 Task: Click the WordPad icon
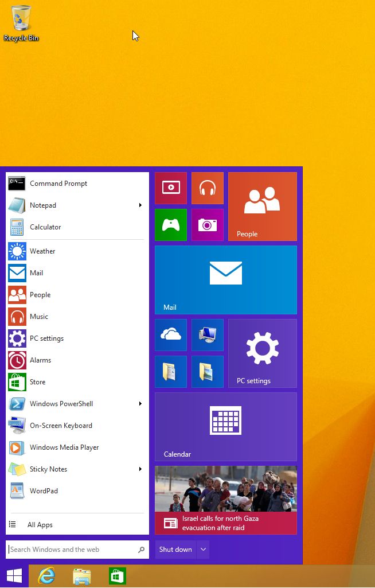pos(17,491)
